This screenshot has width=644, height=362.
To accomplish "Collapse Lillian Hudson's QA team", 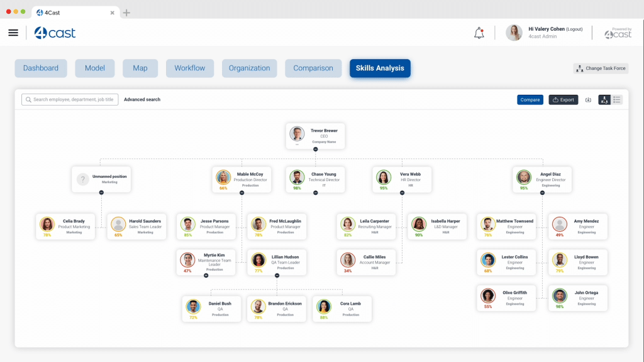I will (277, 276).
